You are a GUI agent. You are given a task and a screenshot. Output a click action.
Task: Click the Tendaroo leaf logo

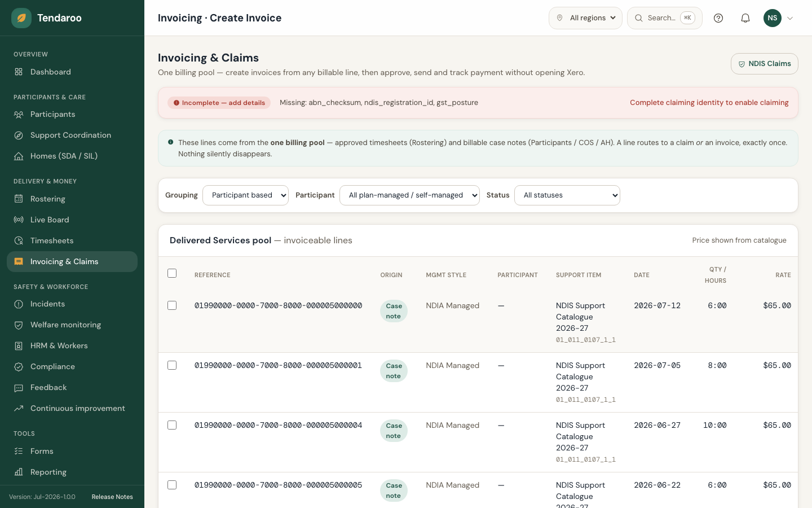click(x=21, y=18)
